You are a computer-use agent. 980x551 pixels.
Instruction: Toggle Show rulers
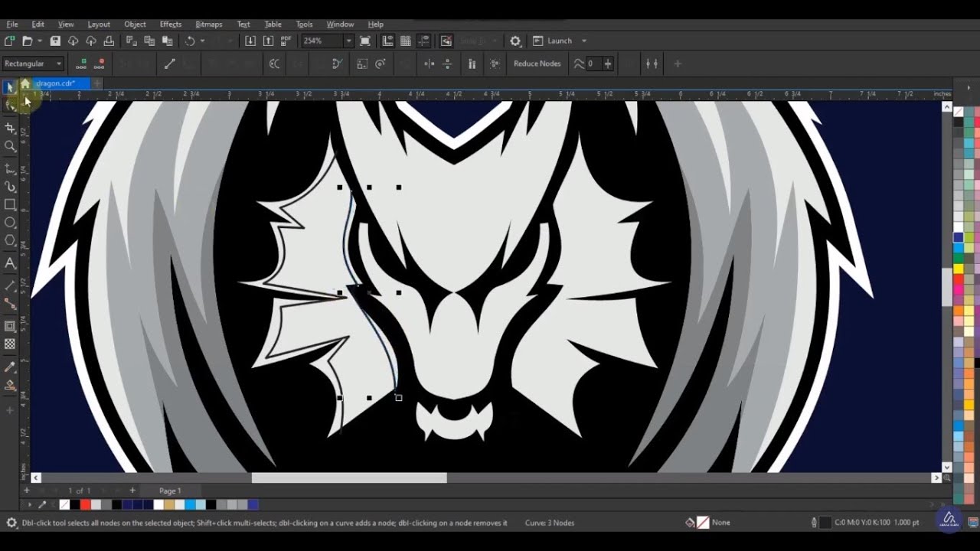pos(387,41)
